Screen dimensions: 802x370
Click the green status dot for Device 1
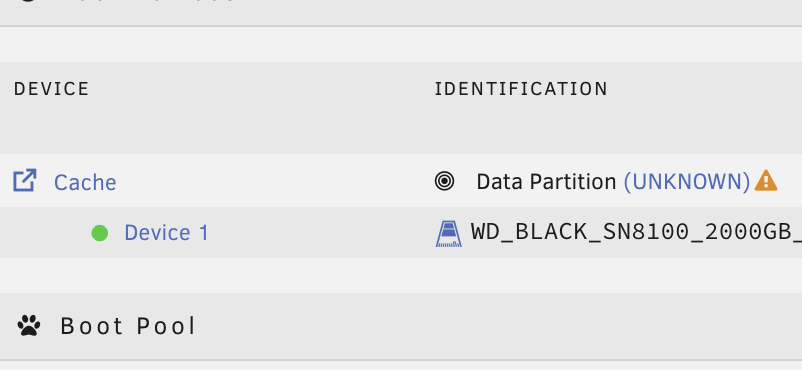point(100,233)
